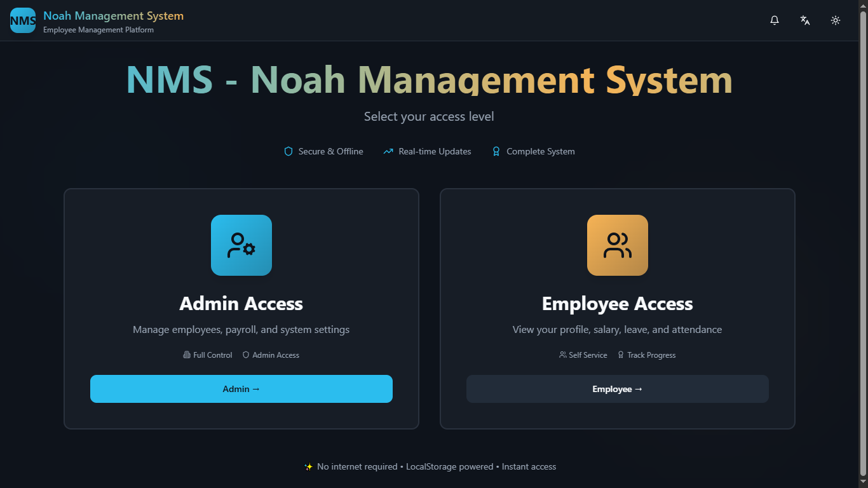The height and width of the screenshot is (488, 868).
Task: Click the Employee Access card heading
Action: click(x=618, y=304)
